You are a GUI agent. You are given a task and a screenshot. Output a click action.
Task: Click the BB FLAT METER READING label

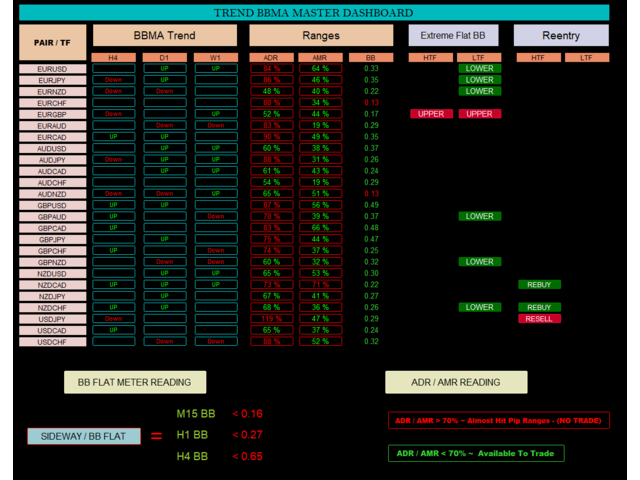135,382
